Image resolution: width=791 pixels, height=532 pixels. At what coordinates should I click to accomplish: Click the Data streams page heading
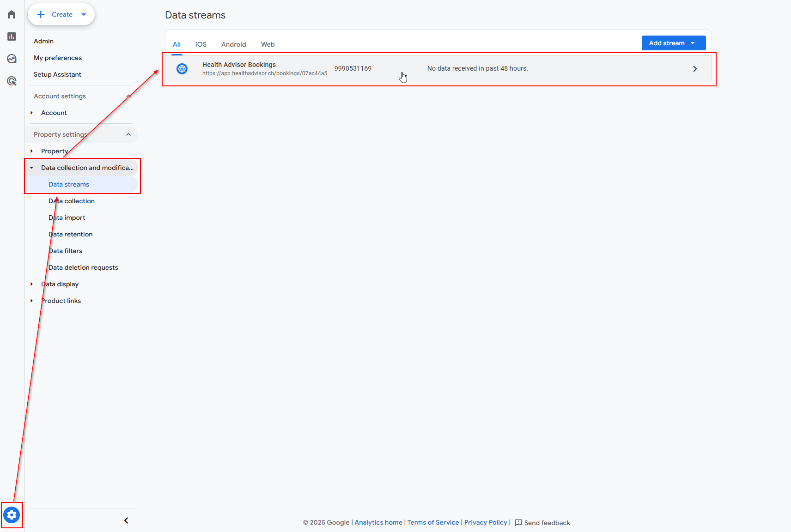coord(195,15)
